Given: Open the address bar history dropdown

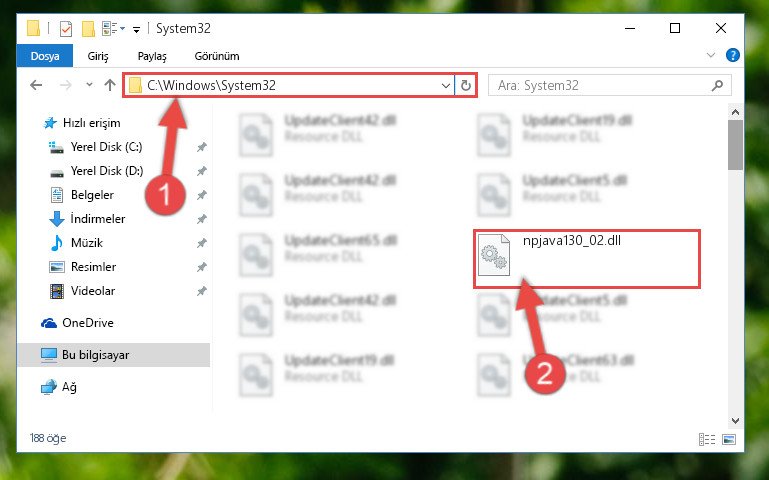Looking at the screenshot, I should click(445, 86).
